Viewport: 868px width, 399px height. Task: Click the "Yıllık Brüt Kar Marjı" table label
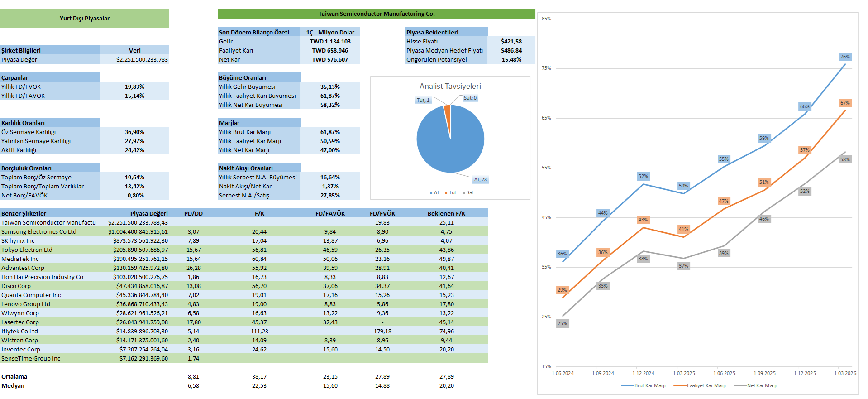(245, 132)
